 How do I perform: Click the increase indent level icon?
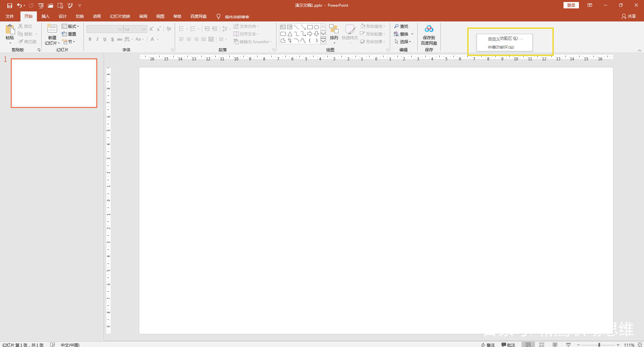(215, 29)
